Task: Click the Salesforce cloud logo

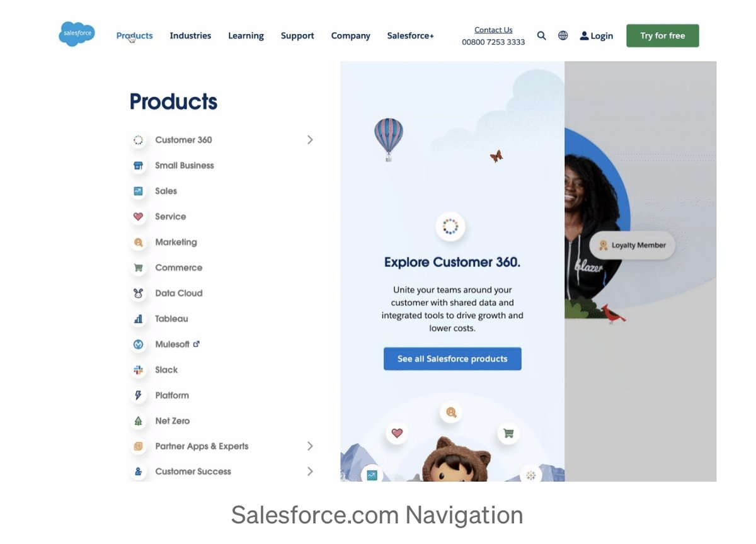Action: (x=76, y=34)
